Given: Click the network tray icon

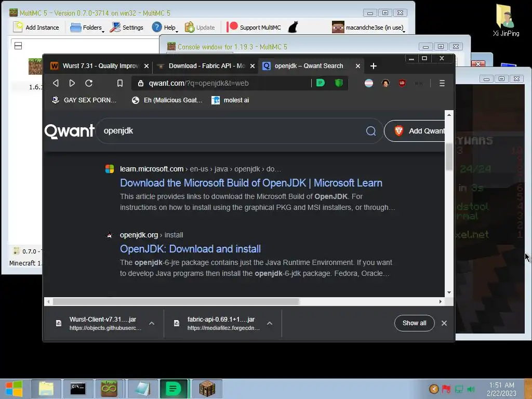Looking at the screenshot, I should [x=459, y=389].
